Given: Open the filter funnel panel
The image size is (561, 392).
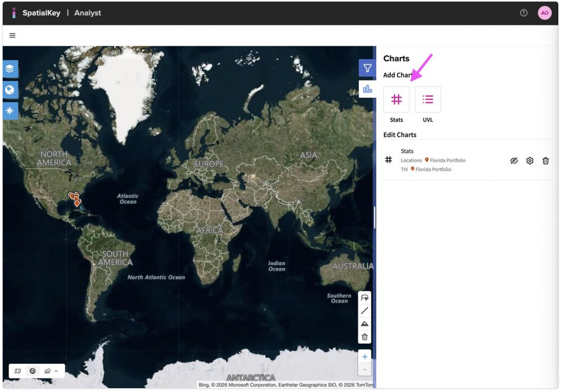Looking at the screenshot, I should [x=367, y=68].
